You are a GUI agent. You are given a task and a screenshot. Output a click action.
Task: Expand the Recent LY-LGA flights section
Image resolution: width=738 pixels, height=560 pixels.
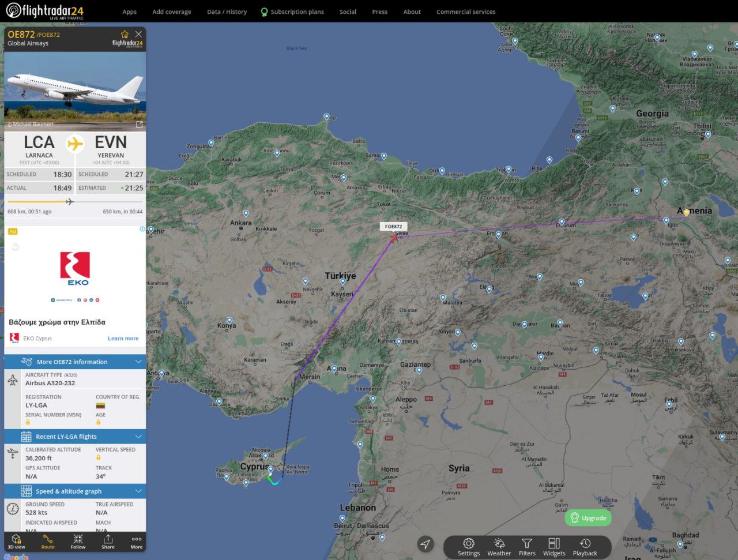(138, 437)
